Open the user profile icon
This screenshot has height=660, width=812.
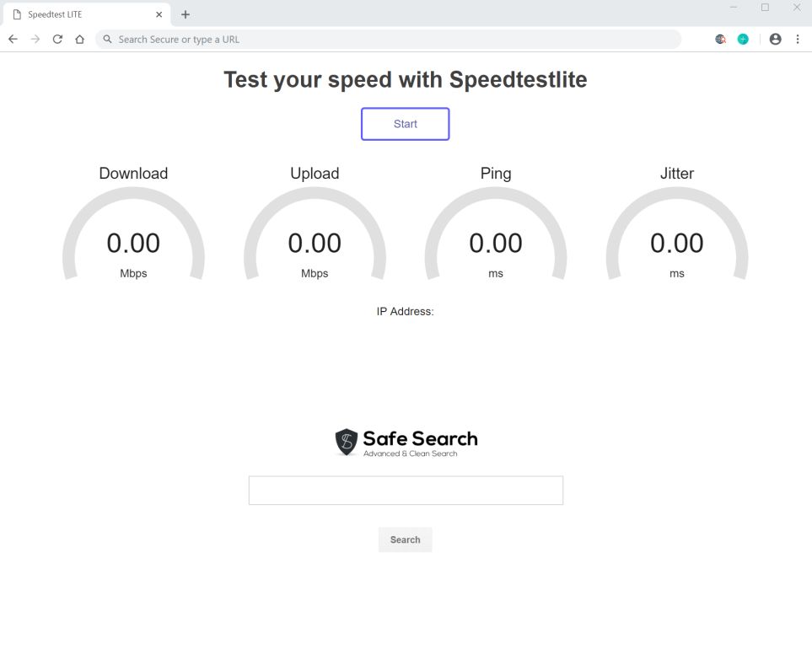(x=775, y=39)
